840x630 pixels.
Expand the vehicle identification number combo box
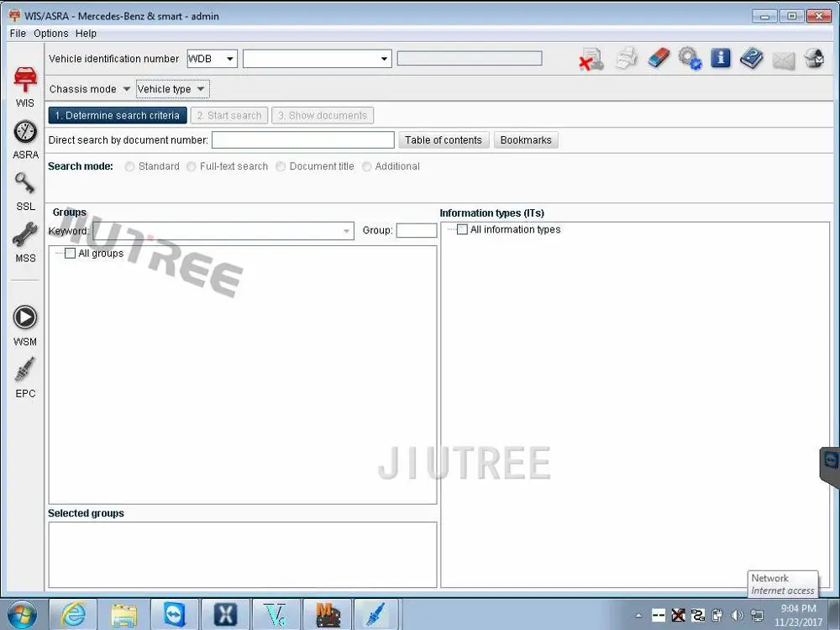[x=384, y=59]
